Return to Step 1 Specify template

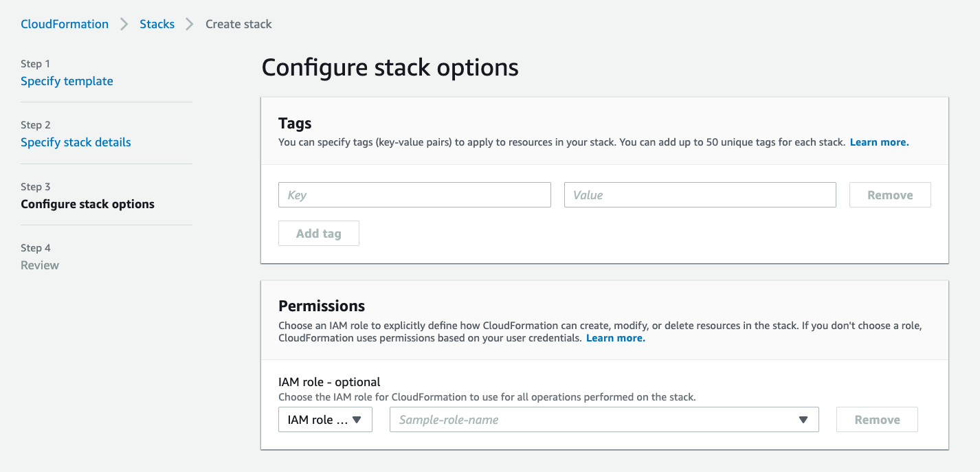click(x=67, y=81)
